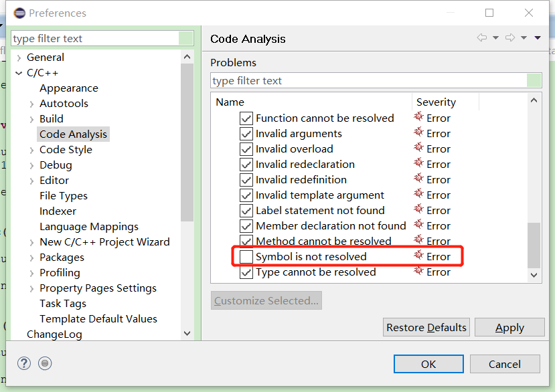Uncheck Invalid template argument
The image size is (555, 392).
point(246,195)
